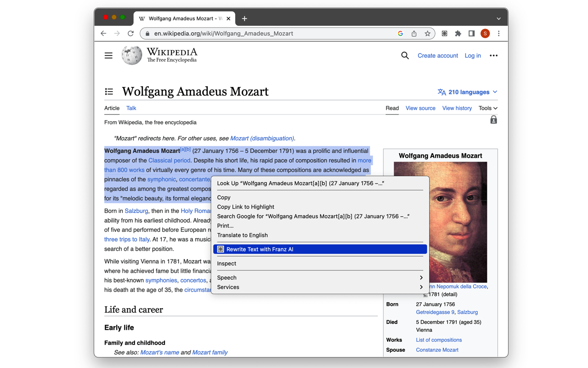This screenshot has height=368, width=588.
Task: Follow the Classical period link
Action: click(x=169, y=161)
